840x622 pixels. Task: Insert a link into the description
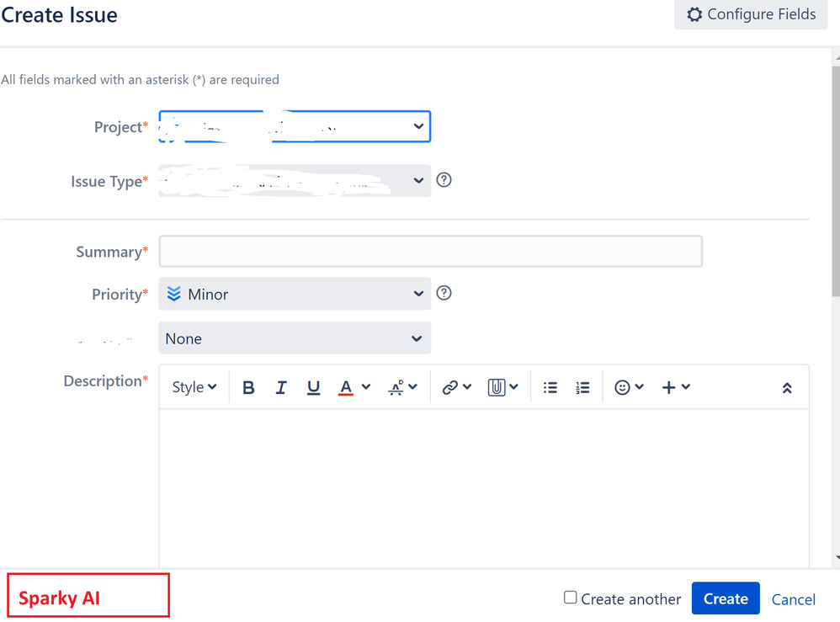tap(451, 386)
